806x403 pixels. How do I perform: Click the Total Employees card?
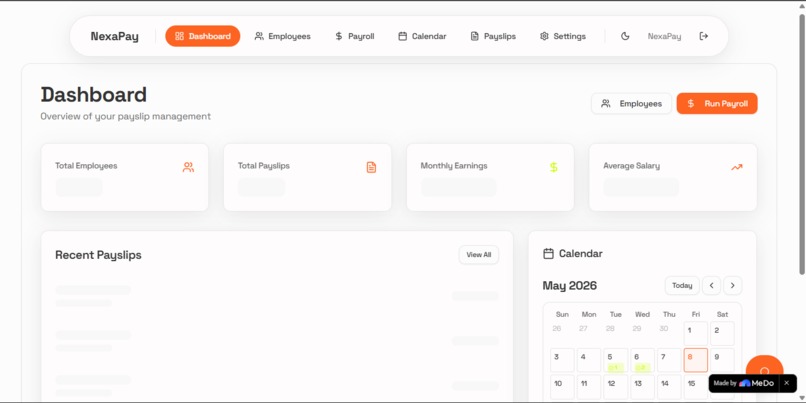pyautogui.click(x=125, y=177)
